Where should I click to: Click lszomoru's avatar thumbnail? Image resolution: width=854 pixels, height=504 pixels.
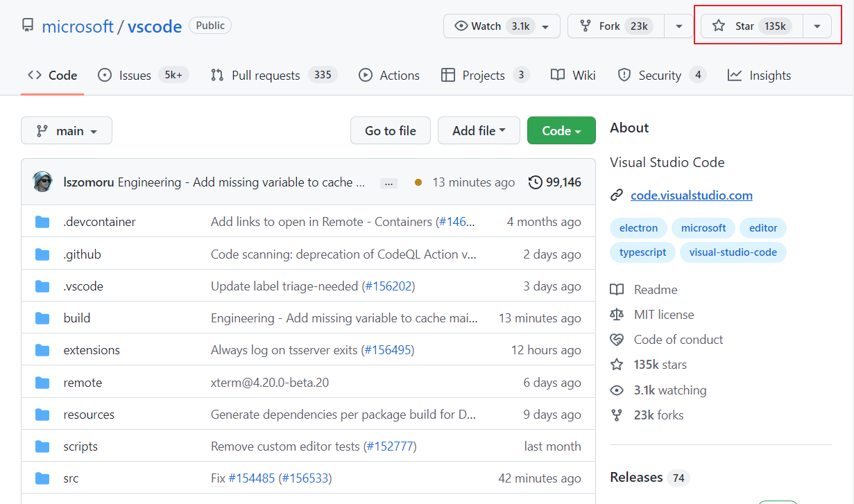(42, 182)
